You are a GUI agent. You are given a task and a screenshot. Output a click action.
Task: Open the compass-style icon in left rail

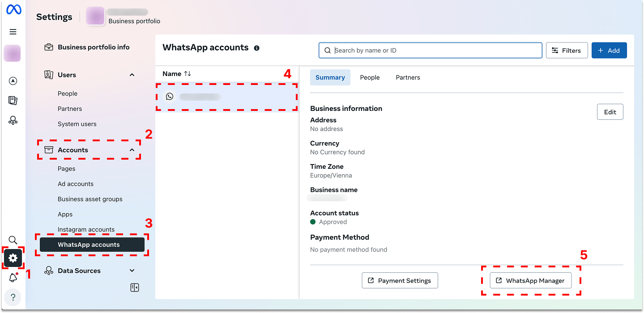point(13,81)
